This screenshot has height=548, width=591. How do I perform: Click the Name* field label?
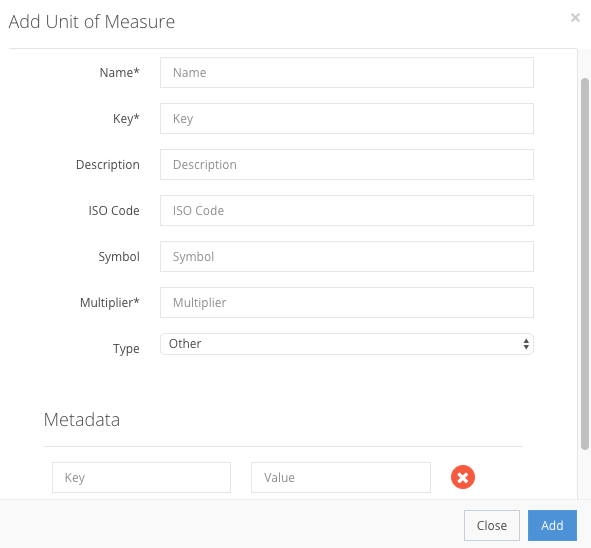[x=119, y=72]
